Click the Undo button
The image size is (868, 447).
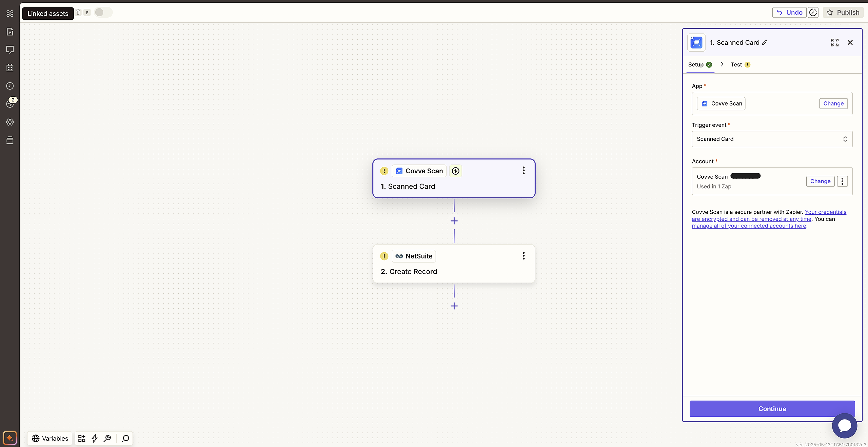point(789,13)
